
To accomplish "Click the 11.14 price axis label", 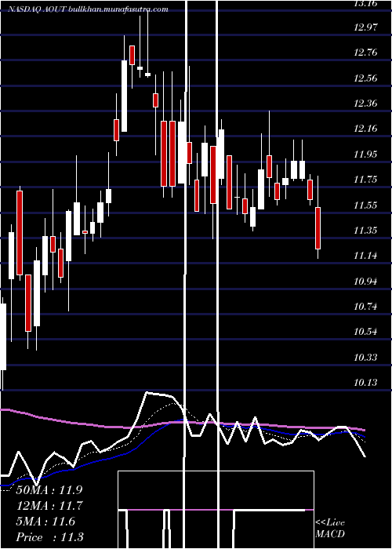I will [x=365, y=256].
